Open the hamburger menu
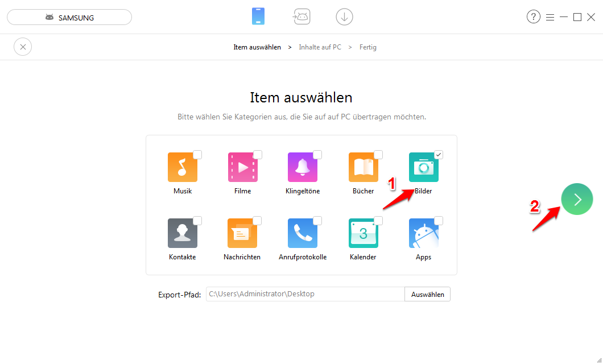 click(550, 16)
